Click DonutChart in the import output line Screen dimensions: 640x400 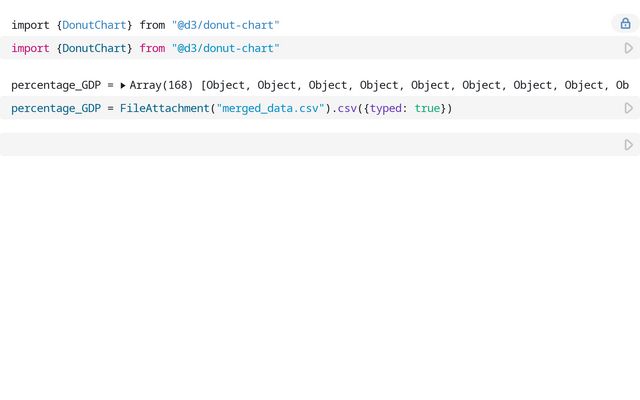(x=94, y=25)
